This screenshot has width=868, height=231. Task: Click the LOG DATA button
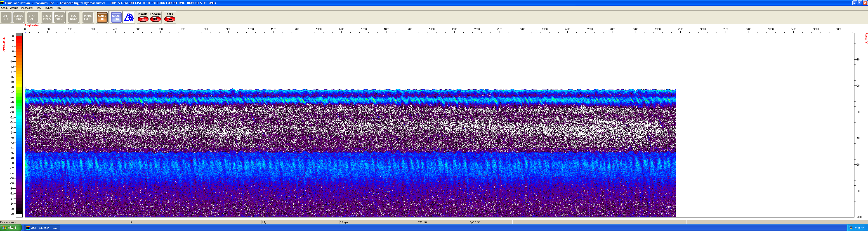pos(73,18)
